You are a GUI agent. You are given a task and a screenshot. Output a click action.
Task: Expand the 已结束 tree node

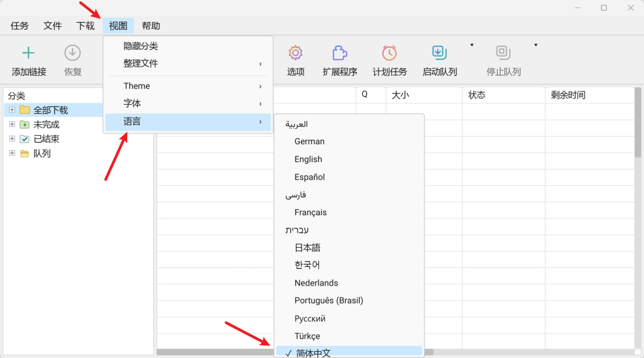[12, 139]
